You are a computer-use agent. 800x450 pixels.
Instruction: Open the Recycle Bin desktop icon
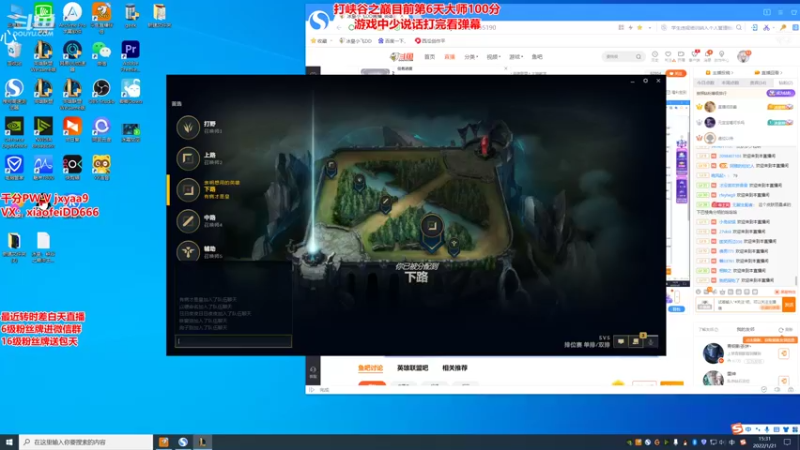(14, 54)
